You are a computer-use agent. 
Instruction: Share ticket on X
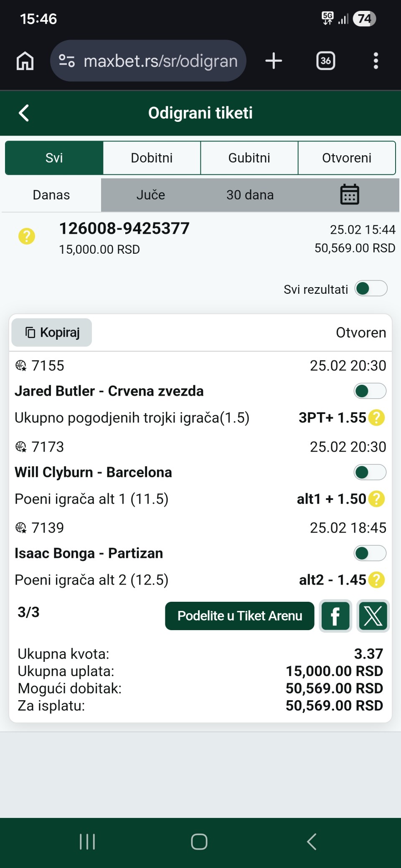tap(373, 616)
